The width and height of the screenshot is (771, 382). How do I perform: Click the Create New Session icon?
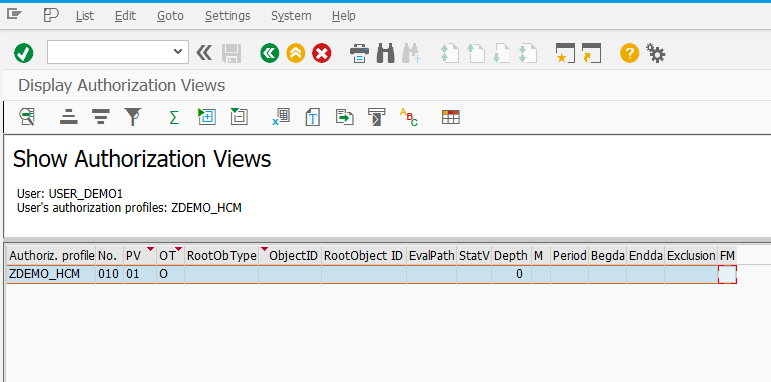pos(565,53)
